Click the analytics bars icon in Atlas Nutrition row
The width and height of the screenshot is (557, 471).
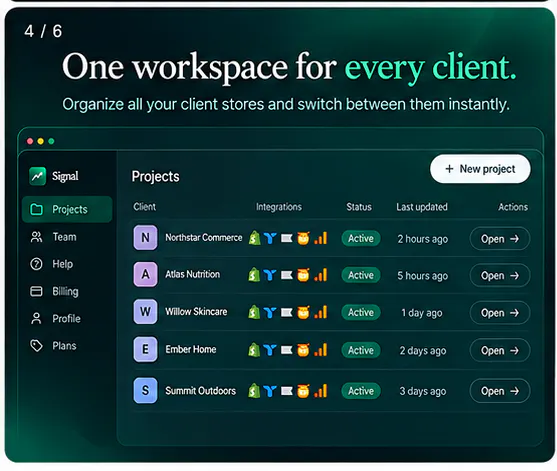320,275
